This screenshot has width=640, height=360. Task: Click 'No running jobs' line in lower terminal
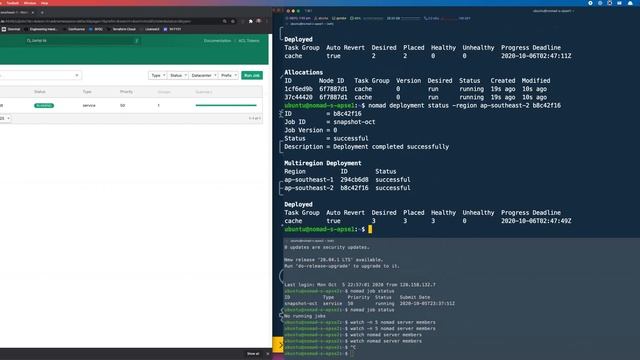pyautogui.click(x=304, y=316)
